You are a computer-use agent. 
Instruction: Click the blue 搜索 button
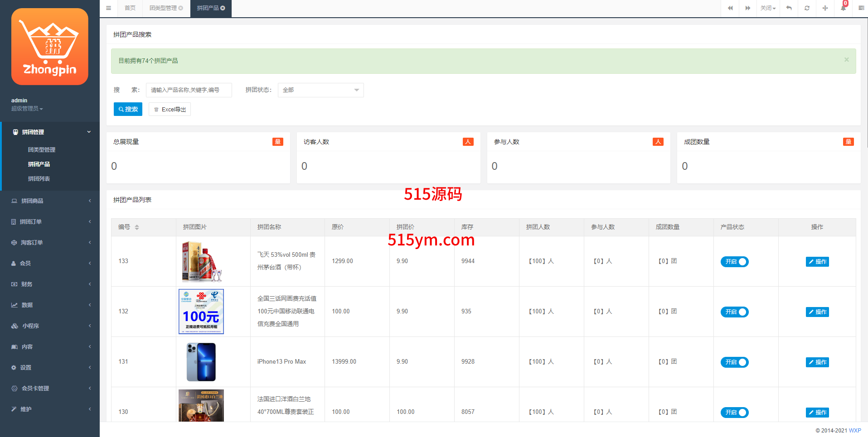point(128,109)
